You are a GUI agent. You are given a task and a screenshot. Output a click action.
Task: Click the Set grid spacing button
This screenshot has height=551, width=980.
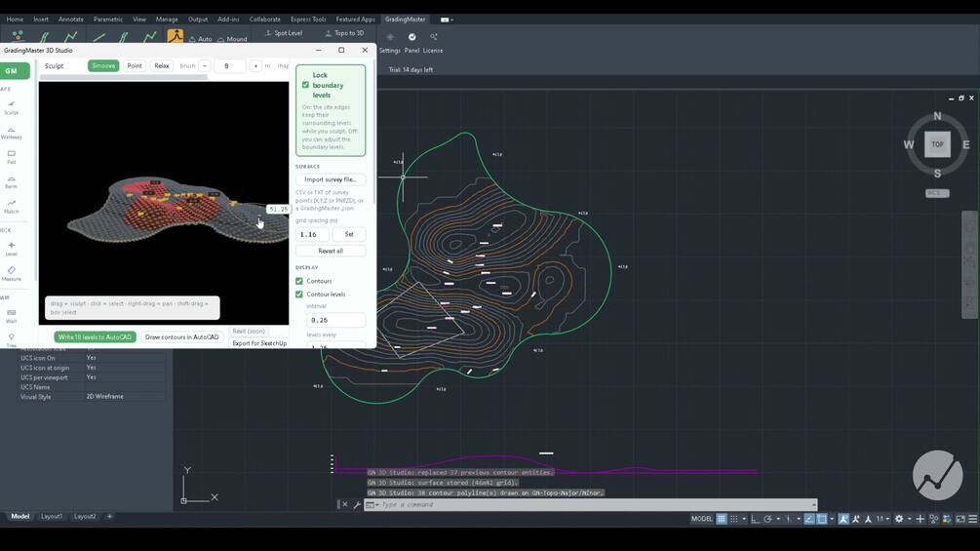tap(349, 234)
